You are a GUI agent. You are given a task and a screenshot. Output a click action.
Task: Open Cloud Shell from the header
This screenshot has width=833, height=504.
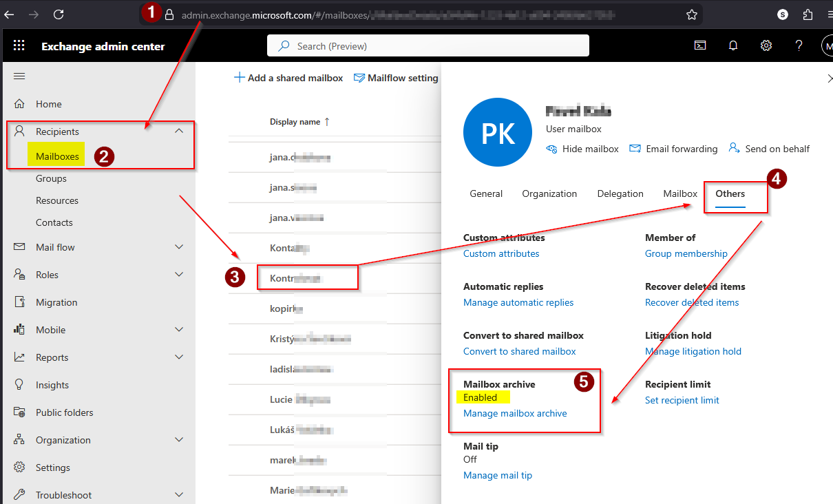(x=699, y=46)
